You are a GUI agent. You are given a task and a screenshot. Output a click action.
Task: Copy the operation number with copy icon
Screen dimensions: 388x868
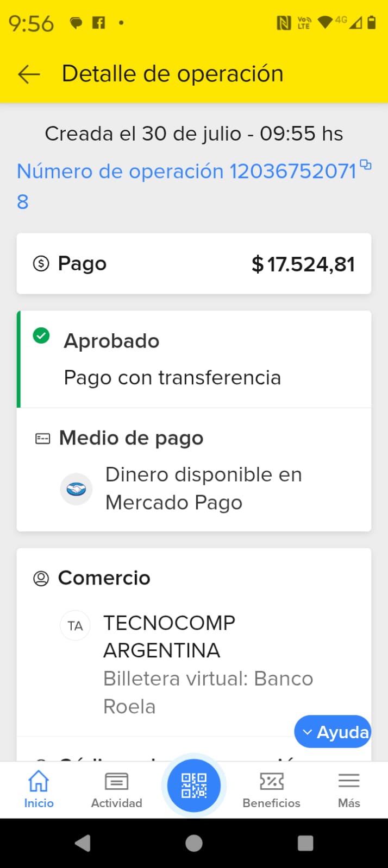(x=366, y=164)
